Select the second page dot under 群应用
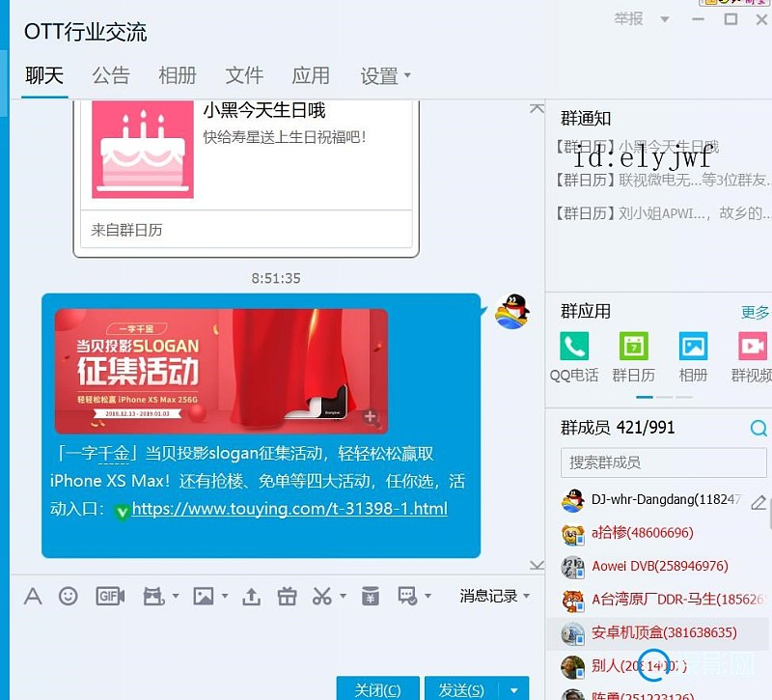 coord(664,397)
